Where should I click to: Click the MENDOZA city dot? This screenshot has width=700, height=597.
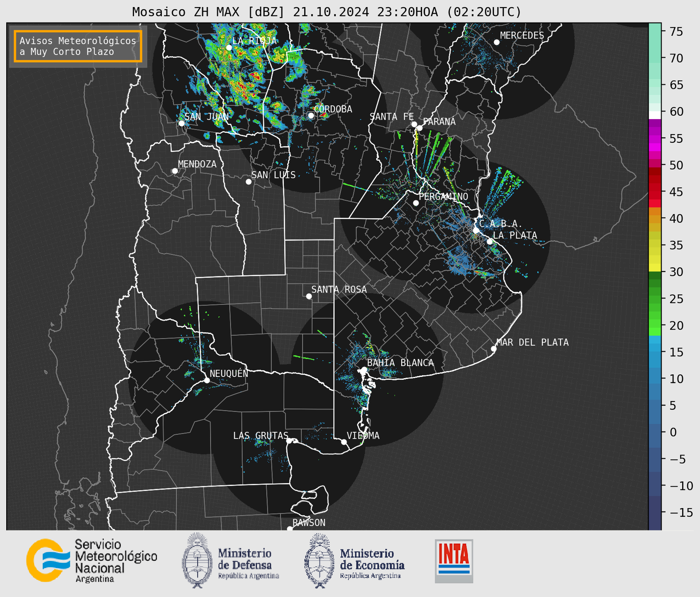[175, 171]
